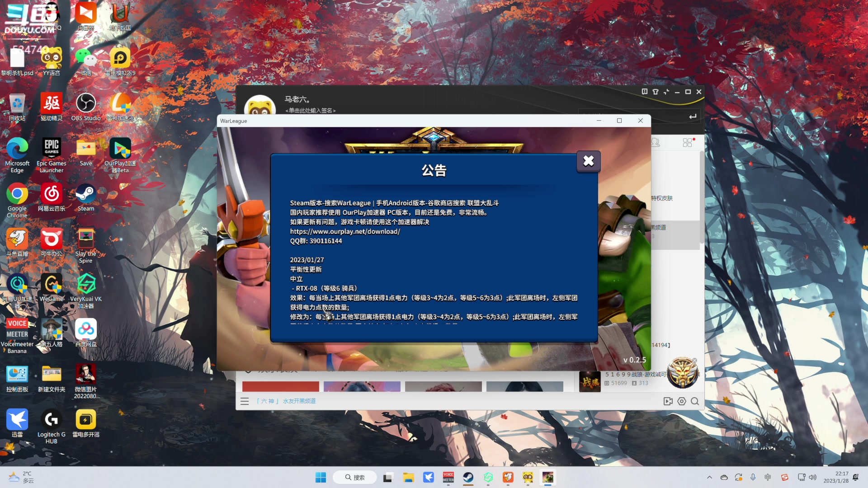Launch OBS Studio from desktop
The width and height of the screenshot is (868, 488).
[86, 107]
